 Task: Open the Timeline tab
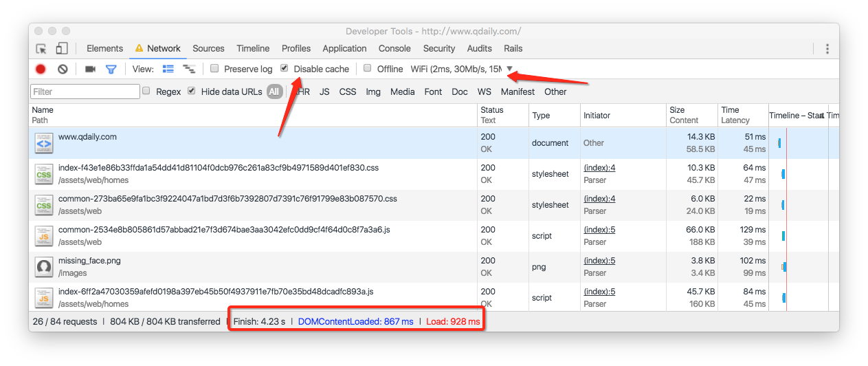(x=253, y=49)
